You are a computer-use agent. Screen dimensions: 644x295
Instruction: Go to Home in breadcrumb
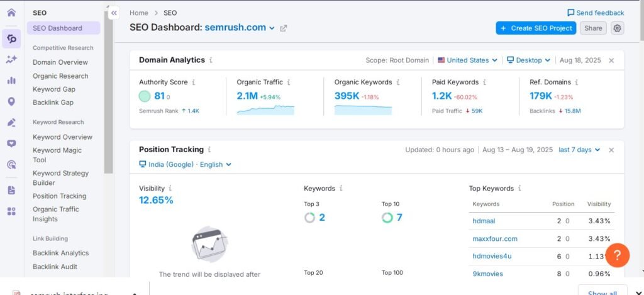pyautogui.click(x=139, y=13)
